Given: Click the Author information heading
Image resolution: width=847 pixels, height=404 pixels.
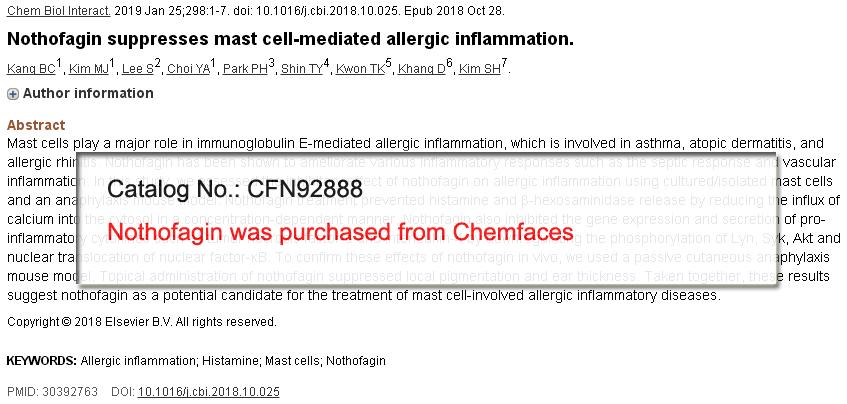Looking at the screenshot, I should point(88,93).
